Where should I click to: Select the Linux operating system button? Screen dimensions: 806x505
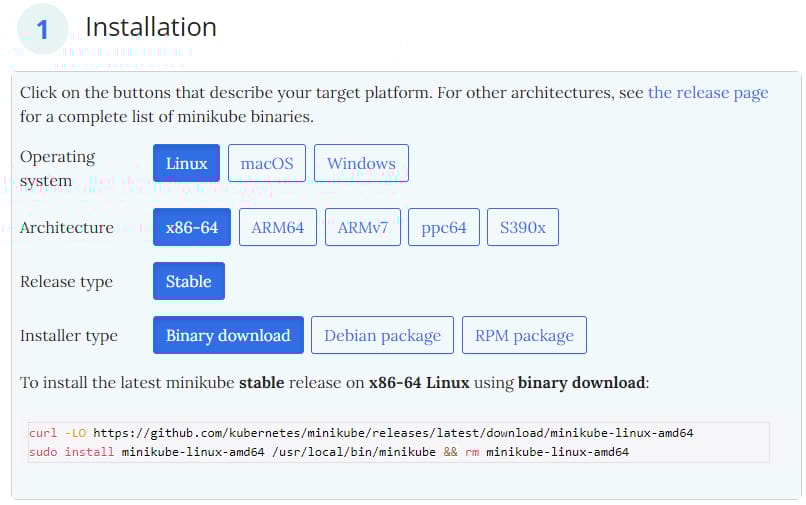pos(186,163)
